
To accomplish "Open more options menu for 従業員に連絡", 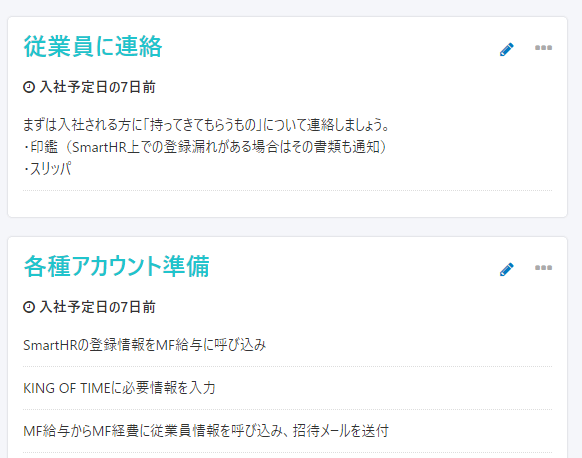I will tap(543, 48).
